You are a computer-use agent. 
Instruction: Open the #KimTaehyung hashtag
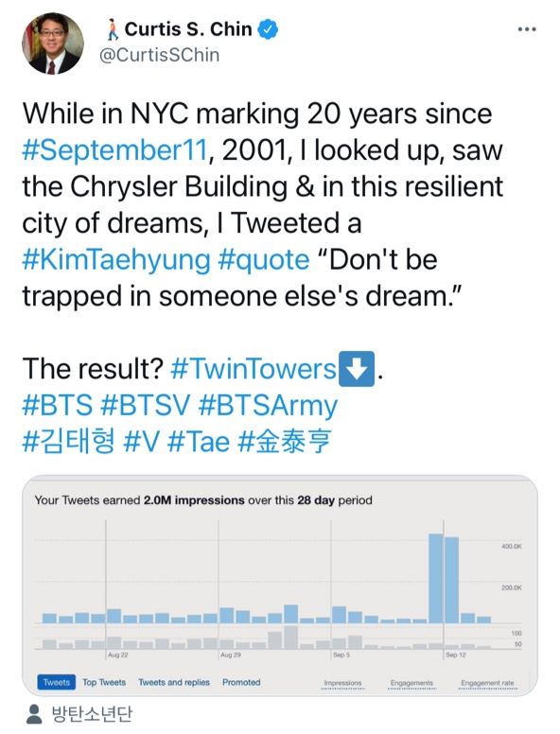(x=116, y=260)
